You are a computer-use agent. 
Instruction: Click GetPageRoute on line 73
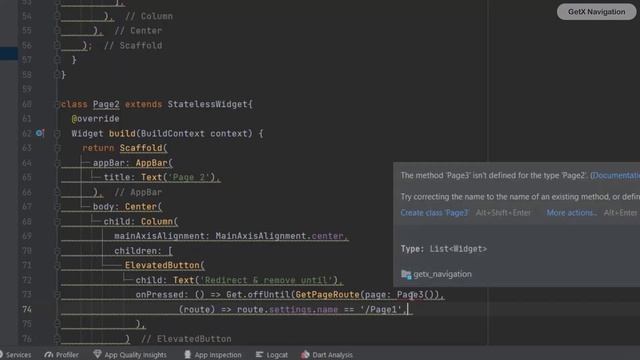(x=327, y=294)
